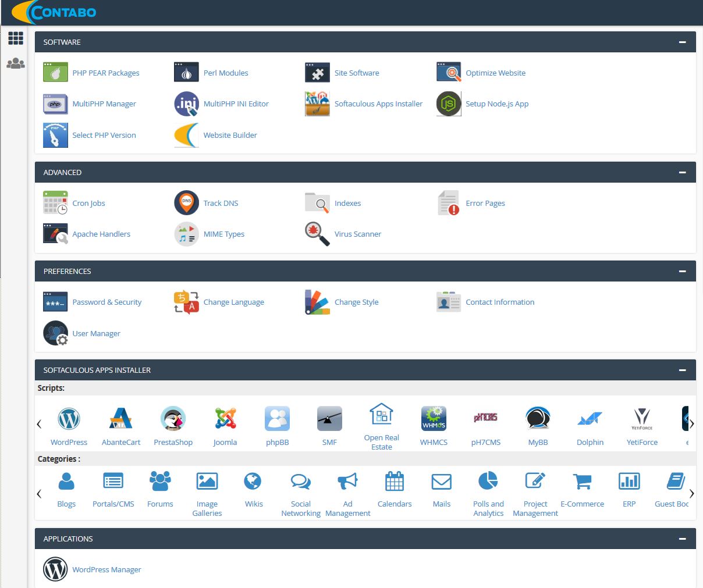The width and height of the screenshot is (703, 588).
Task: Launch the Optimize Website icon
Action: [x=449, y=73]
